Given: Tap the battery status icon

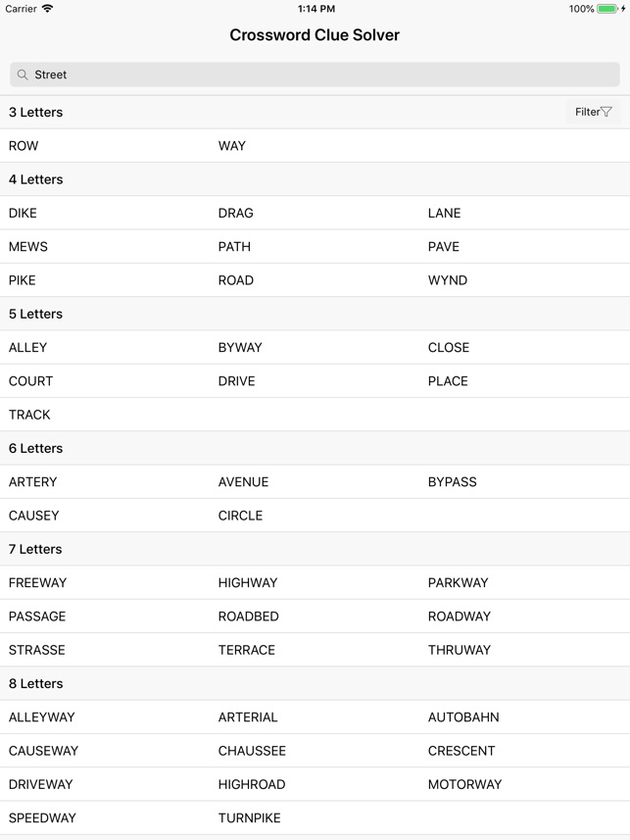Looking at the screenshot, I should pyautogui.click(x=607, y=9).
